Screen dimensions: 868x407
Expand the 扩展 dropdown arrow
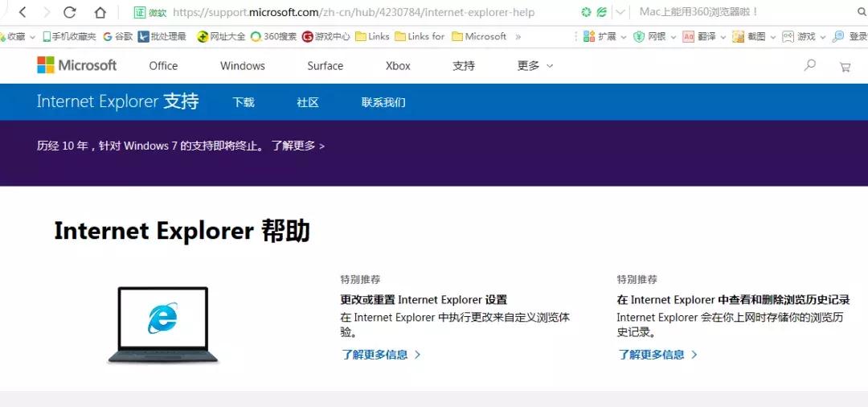[624, 37]
